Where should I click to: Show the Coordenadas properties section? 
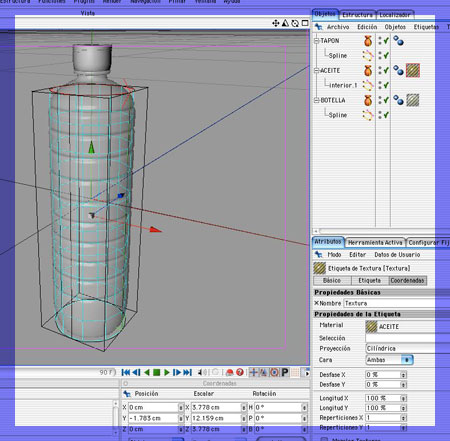pos(407,281)
